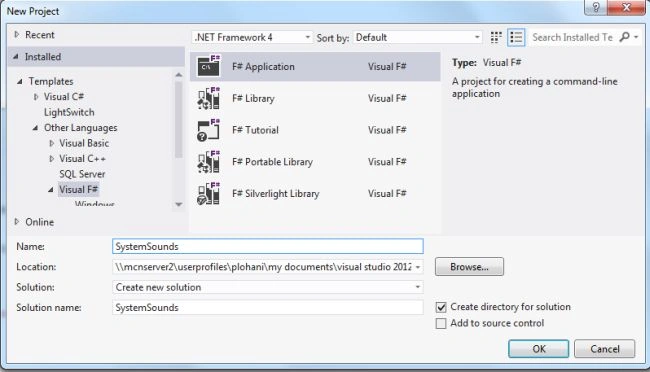Click the 'F# Silverlight Library' template name
Image resolution: width=650 pixels, height=372 pixels.
pyautogui.click(x=276, y=194)
